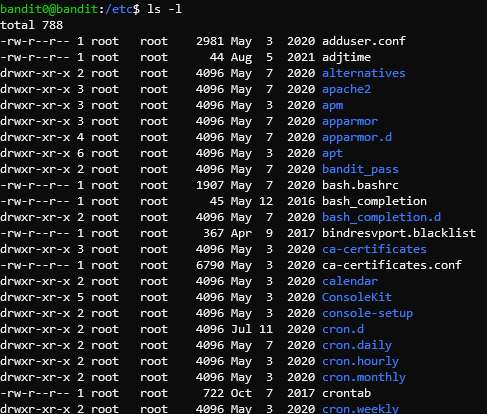Screen dimensions: 487x414
Task: Click the 'ls -l' command text
Action: tap(164, 9)
